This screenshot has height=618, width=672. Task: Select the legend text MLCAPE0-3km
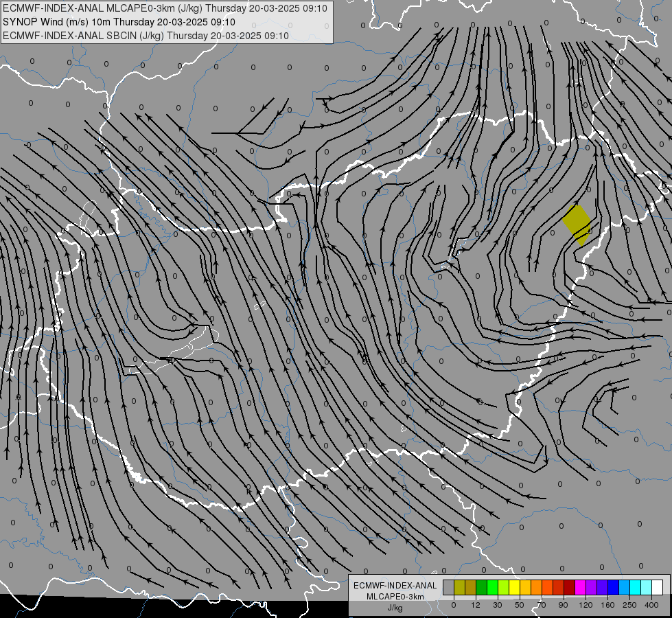coord(395,597)
